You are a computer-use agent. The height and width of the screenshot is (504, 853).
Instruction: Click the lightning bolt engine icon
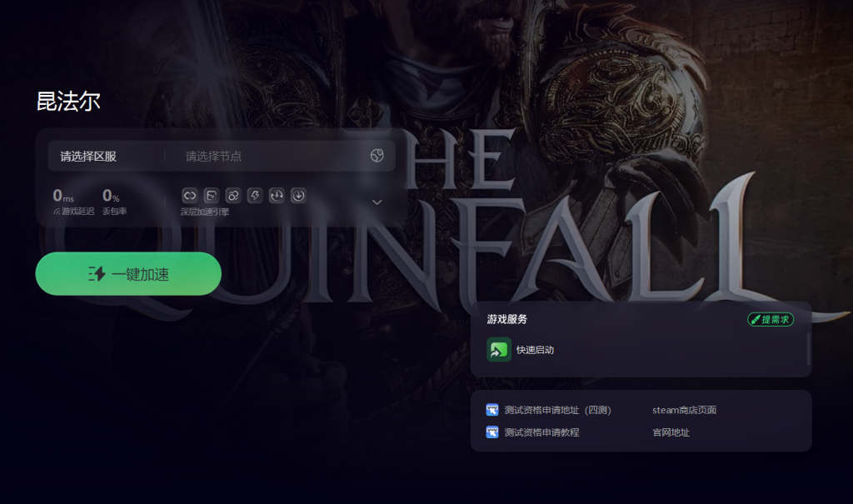tap(255, 196)
